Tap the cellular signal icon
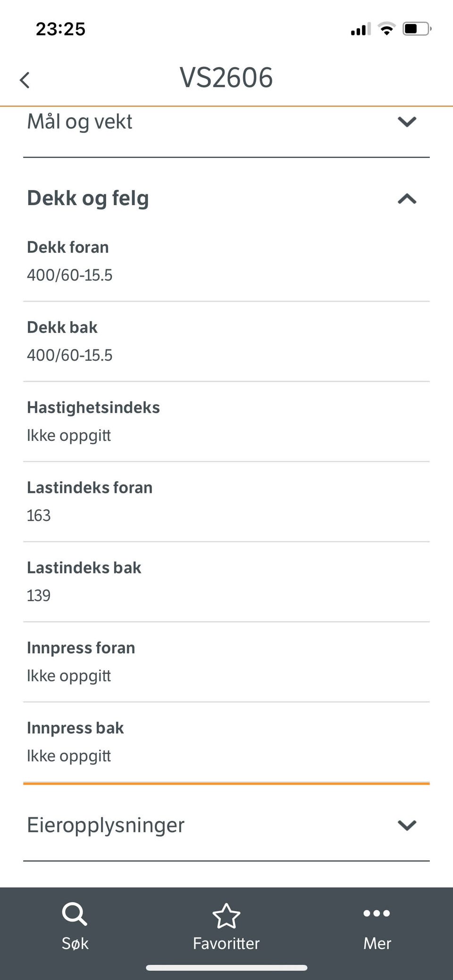The image size is (453, 980). [x=361, y=29]
